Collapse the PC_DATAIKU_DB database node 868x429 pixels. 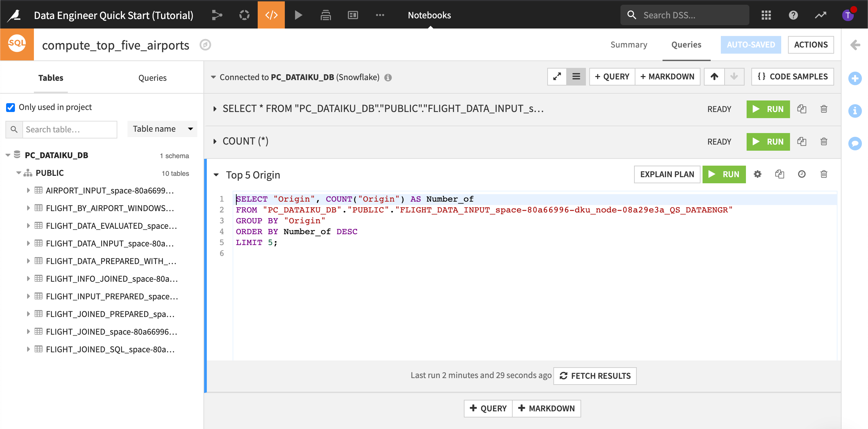(8, 155)
